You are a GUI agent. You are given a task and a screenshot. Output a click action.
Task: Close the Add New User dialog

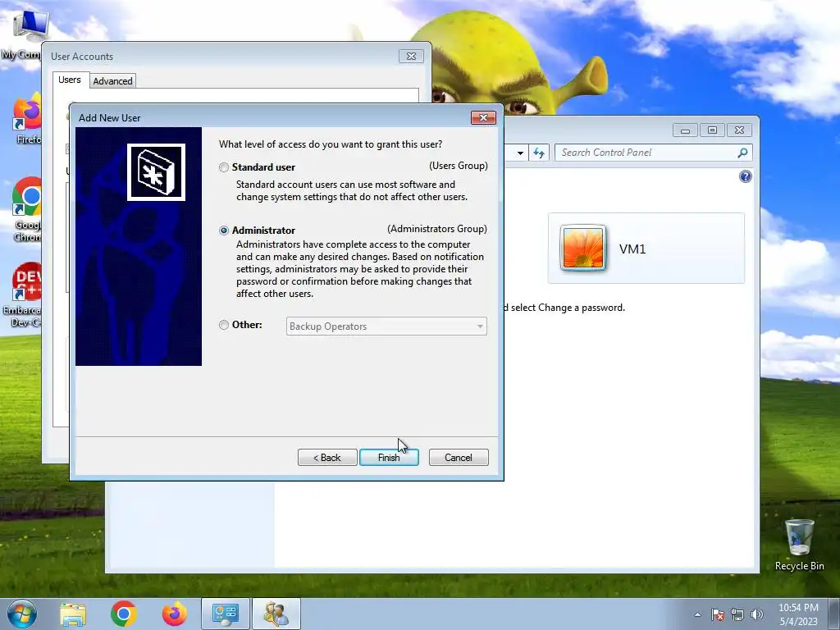(483, 117)
